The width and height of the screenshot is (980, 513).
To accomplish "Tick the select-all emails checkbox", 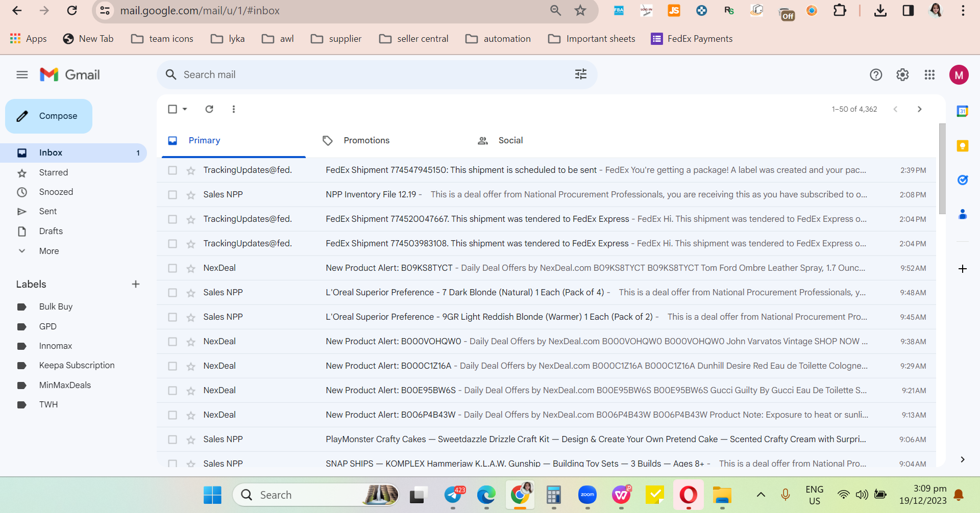I will point(173,109).
